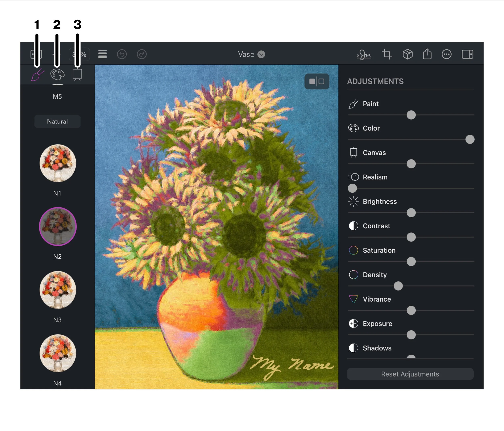Switch to the Color palette presets tab

57,74
